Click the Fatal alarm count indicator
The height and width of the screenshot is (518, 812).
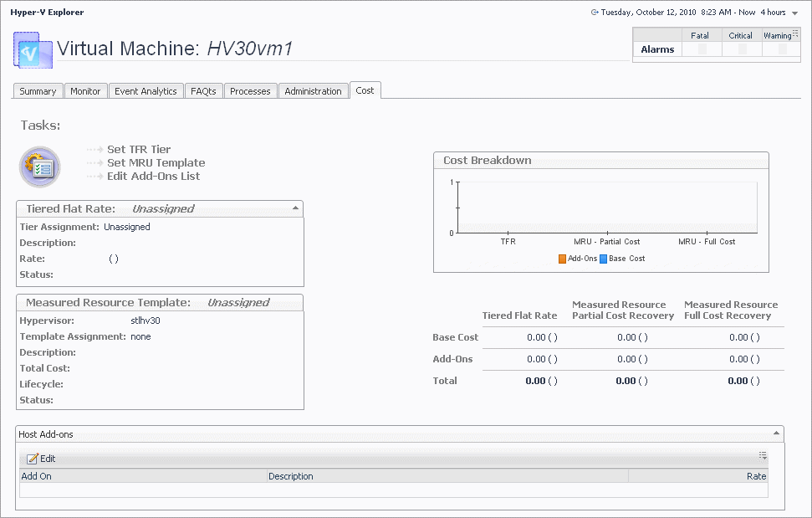pos(702,50)
